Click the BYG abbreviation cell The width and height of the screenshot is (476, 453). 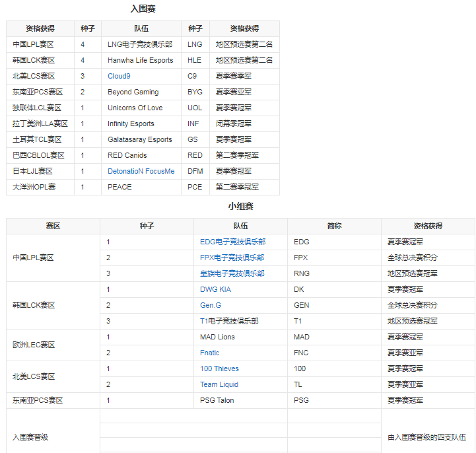click(x=195, y=92)
